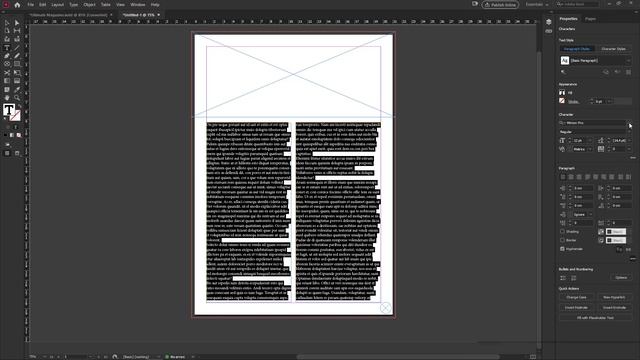
Task: Click the Adobe Stock search field
Action: coord(577,4)
